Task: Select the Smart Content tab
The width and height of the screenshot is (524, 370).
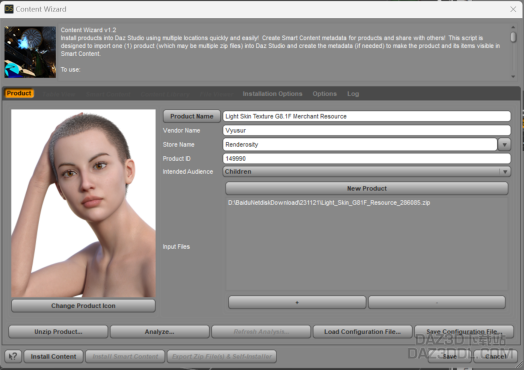Action: click(x=108, y=94)
